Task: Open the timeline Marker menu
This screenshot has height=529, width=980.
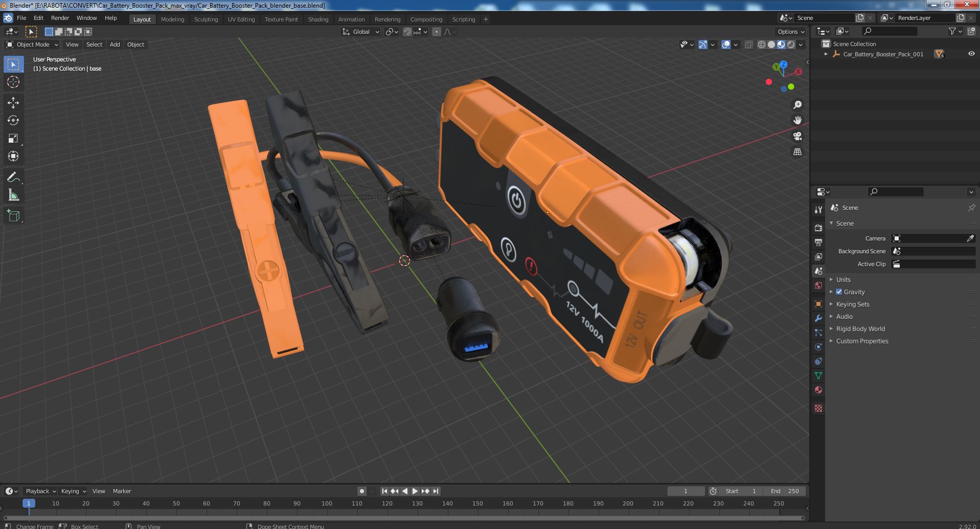Action: pyautogui.click(x=122, y=491)
